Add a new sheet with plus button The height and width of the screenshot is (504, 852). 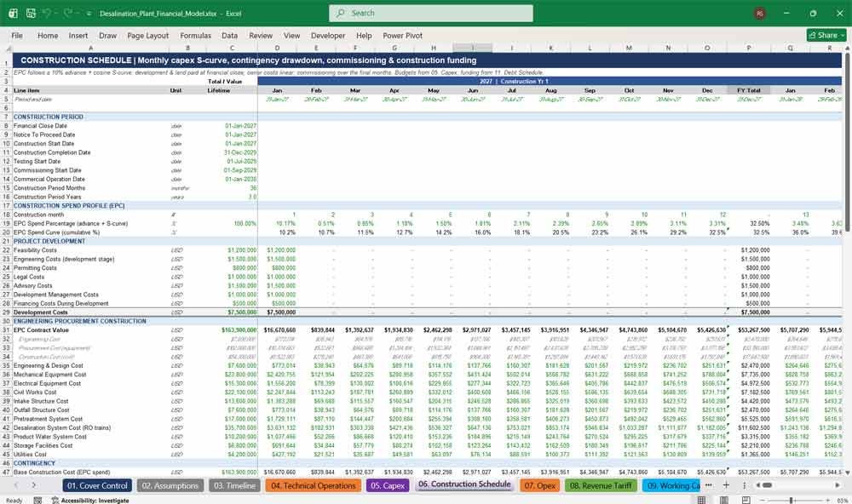pos(726,485)
